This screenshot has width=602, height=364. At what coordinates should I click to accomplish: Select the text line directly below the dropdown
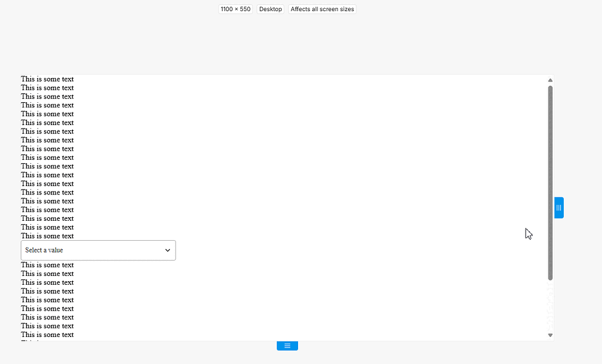point(47,265)
